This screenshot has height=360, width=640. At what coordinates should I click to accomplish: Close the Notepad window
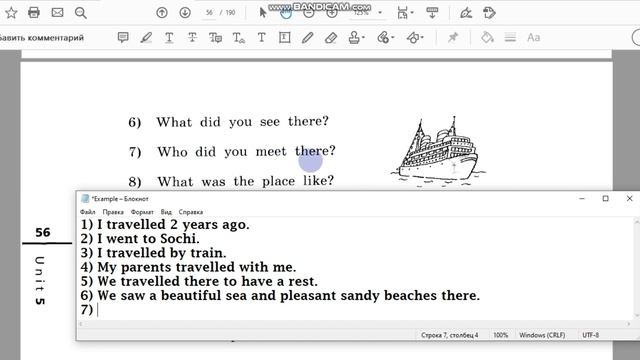(x=629, y=199)
